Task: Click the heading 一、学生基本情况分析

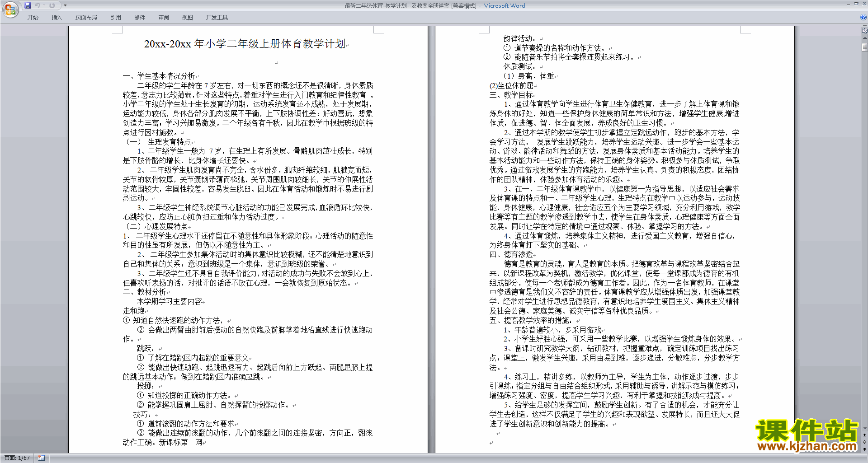Action: coord(159,76)
